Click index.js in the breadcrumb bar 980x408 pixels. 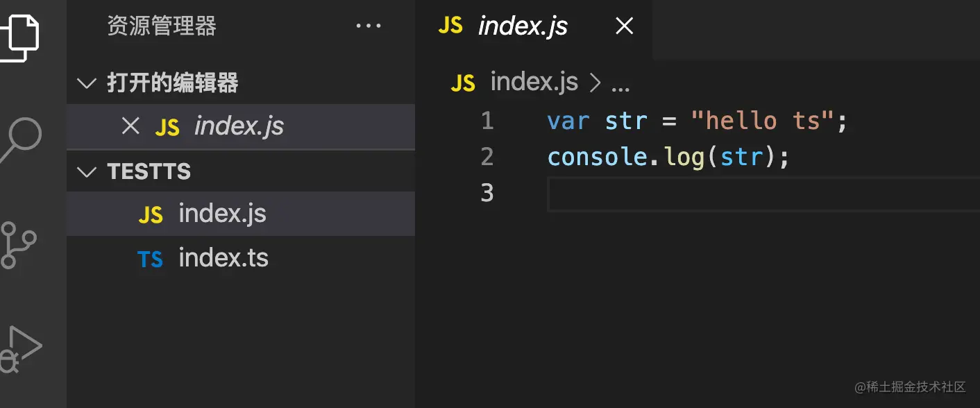[x=534, y=82]
